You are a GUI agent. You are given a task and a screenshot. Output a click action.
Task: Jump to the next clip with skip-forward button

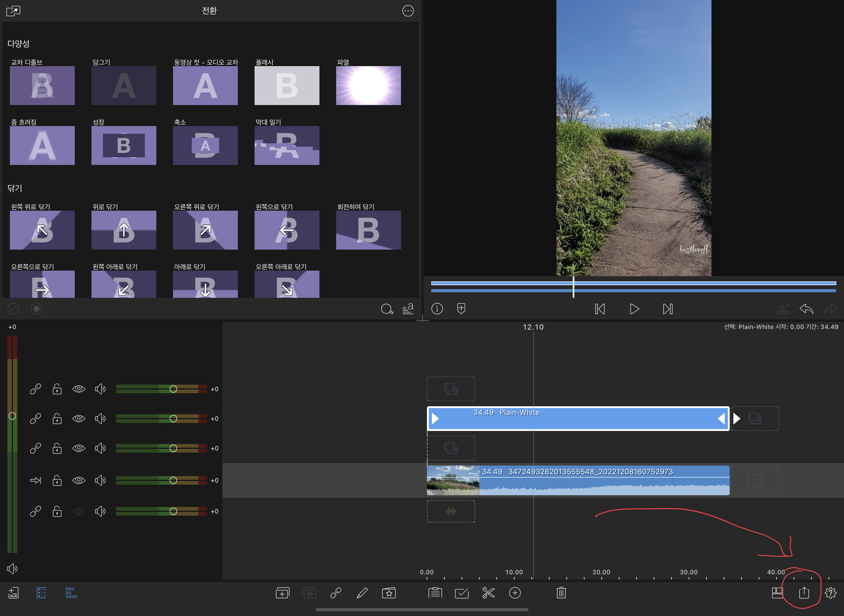pos(667,309)
